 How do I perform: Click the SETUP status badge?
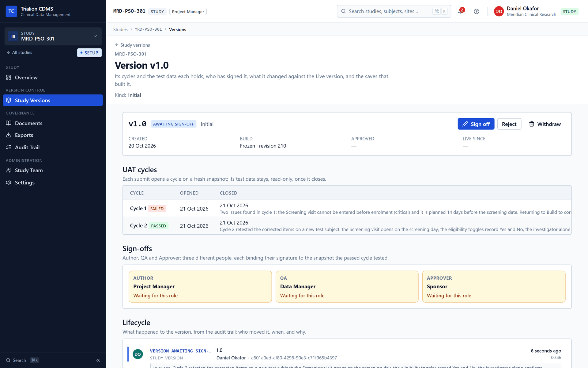coord(89,53)
